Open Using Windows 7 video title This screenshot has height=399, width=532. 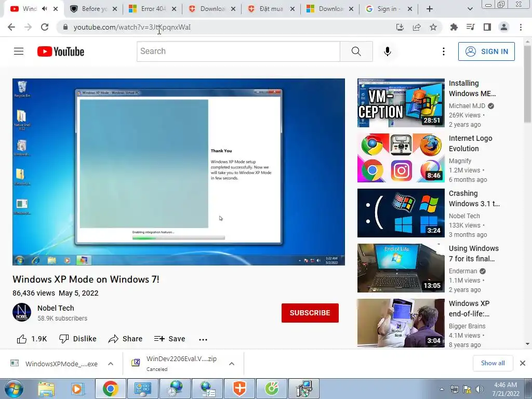[474, 254]
